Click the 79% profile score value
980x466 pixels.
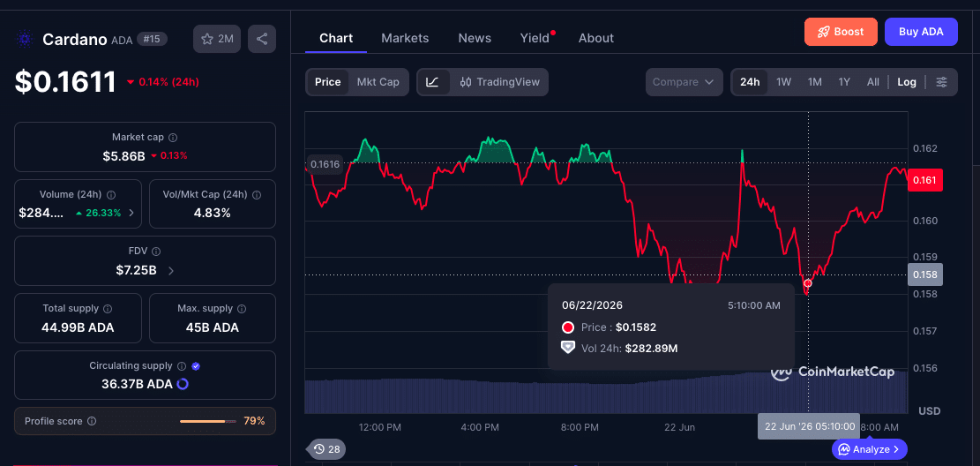[254, 421]
